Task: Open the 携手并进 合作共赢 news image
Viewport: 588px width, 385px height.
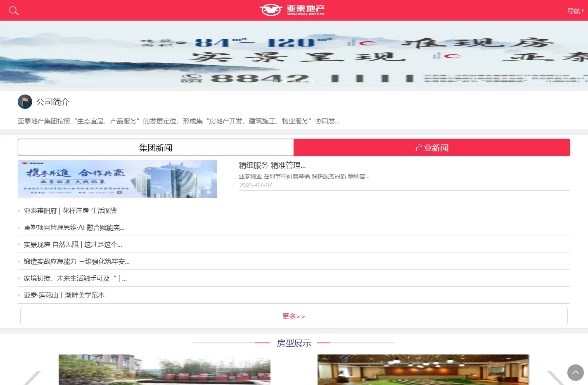Action: 117,179
